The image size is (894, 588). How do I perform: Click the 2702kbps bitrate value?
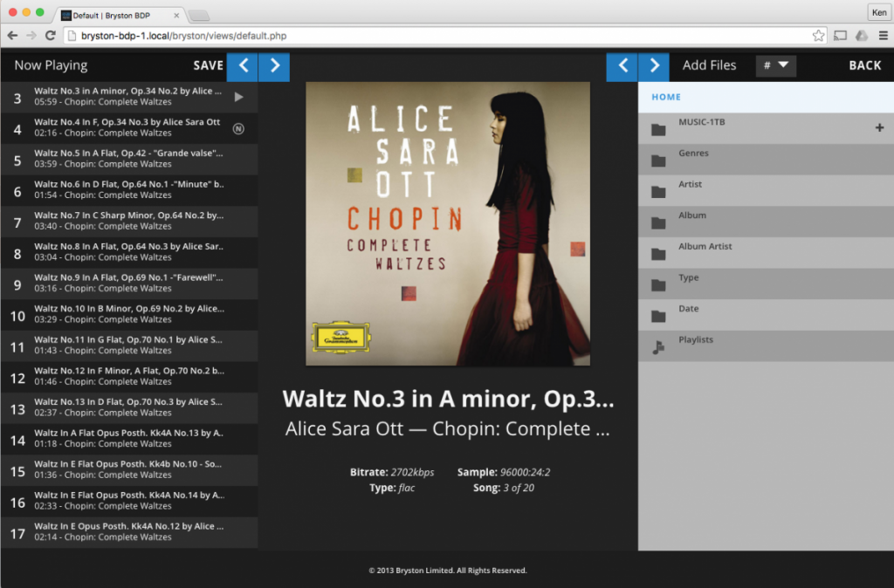[x=412, y=472]
